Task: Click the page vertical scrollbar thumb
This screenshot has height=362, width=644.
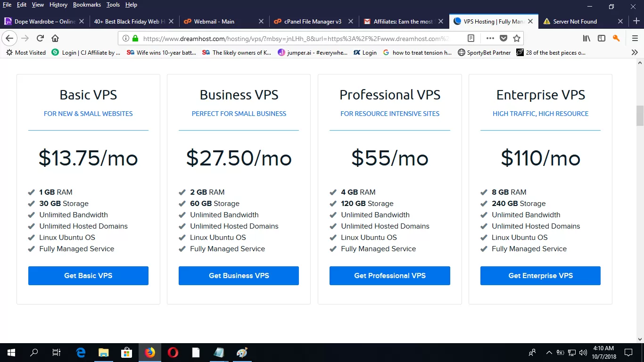Action: click(x=640, y=115)
